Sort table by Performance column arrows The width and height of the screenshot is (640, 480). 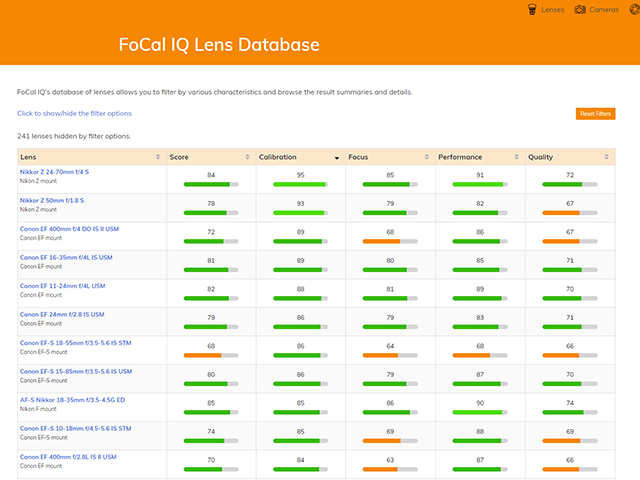(x=516, y=157)
